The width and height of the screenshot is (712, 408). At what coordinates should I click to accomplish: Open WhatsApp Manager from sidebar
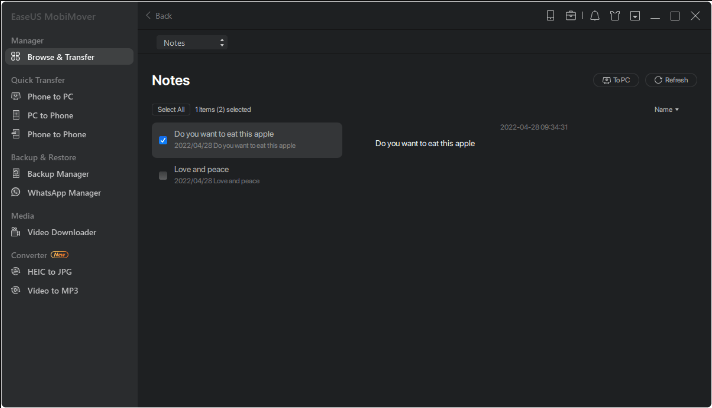pyautogui.click(x=63, y=193)
